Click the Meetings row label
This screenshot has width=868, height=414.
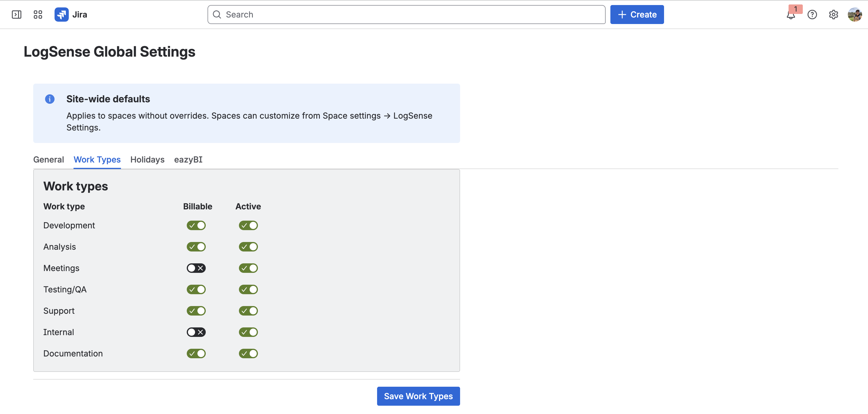click(61, 268)
